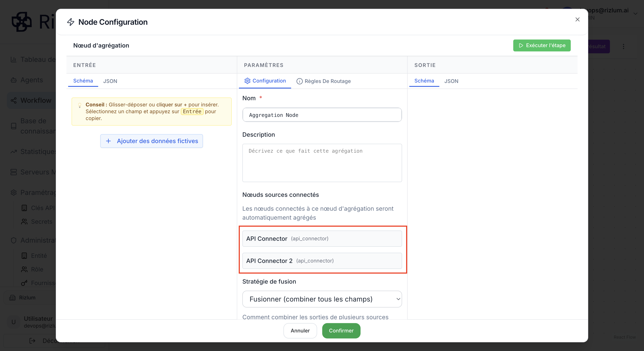Click the lightning bolt icon beside Node Configuration
Viewport: 644px width, 351px height.
coord(71,22)
